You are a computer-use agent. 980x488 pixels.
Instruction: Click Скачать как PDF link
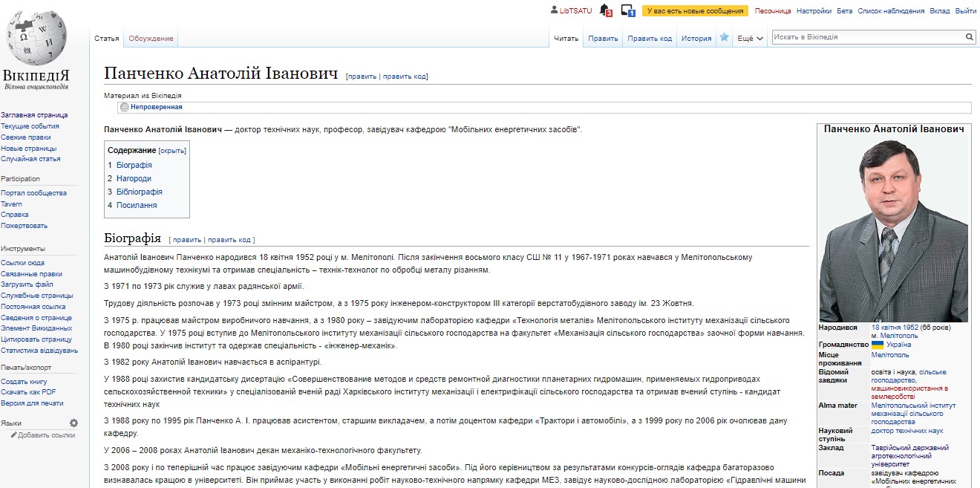coord(28,392)
